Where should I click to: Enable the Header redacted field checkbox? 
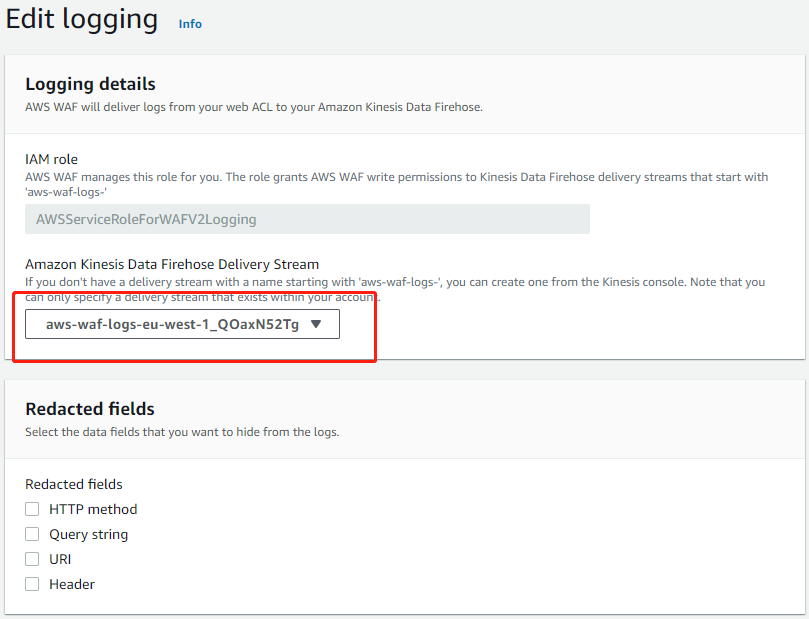pyautogui.click(x=32, y=584)
